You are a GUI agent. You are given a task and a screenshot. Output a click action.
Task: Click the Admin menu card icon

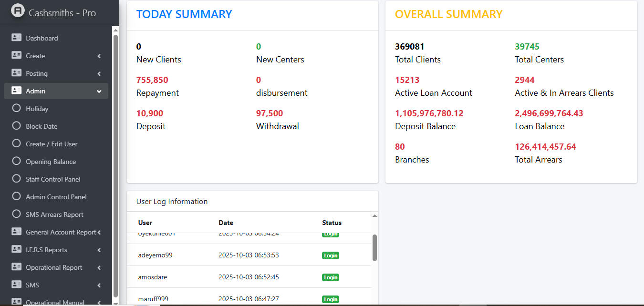[17, 91]
